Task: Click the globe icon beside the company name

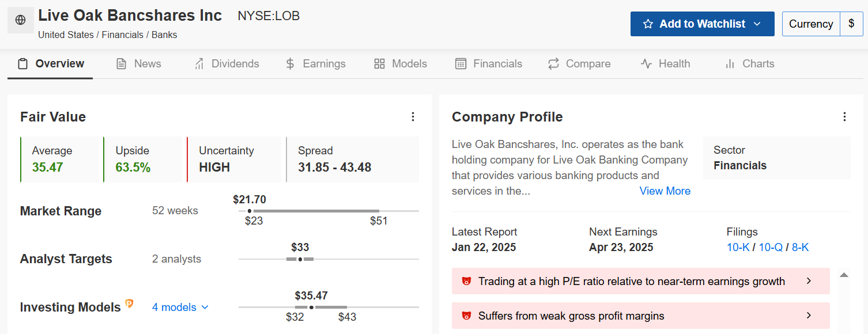Action: (x=21, y=20)
